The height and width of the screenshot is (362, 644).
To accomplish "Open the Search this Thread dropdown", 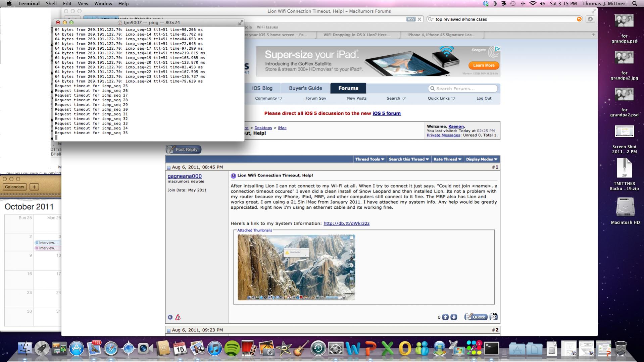I will (409, 159).
